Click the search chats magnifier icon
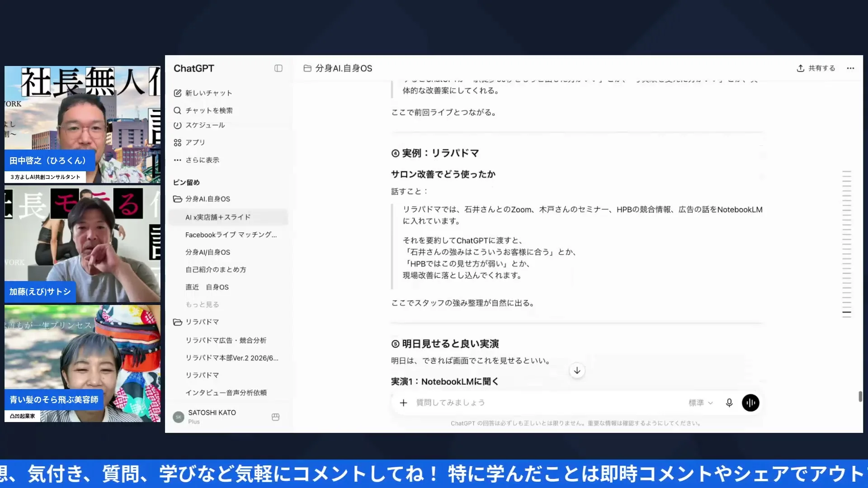The height and width of the screenshot is (488, 868). pos(178,111)
